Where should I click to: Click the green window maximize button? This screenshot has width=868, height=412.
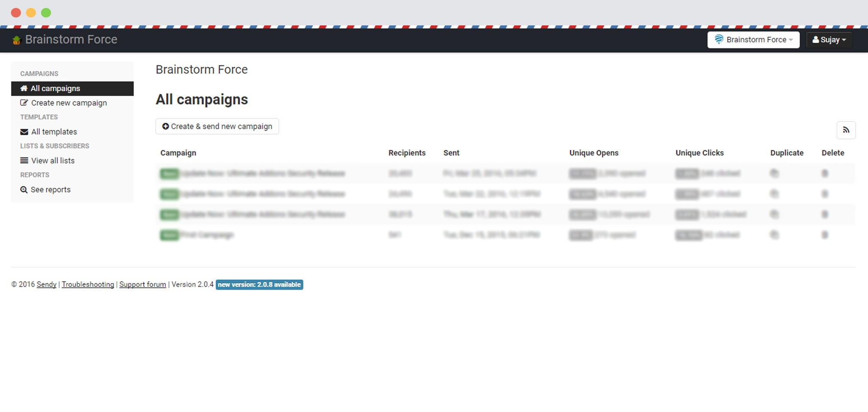(46, 13)
